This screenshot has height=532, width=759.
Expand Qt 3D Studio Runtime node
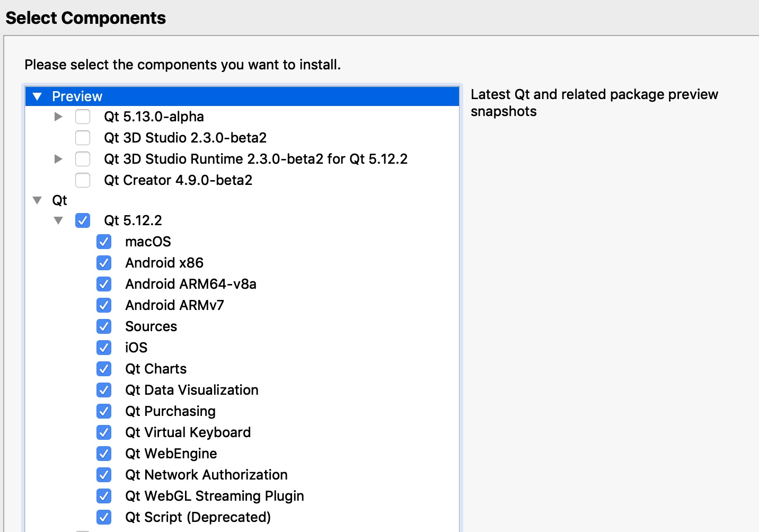58,159
